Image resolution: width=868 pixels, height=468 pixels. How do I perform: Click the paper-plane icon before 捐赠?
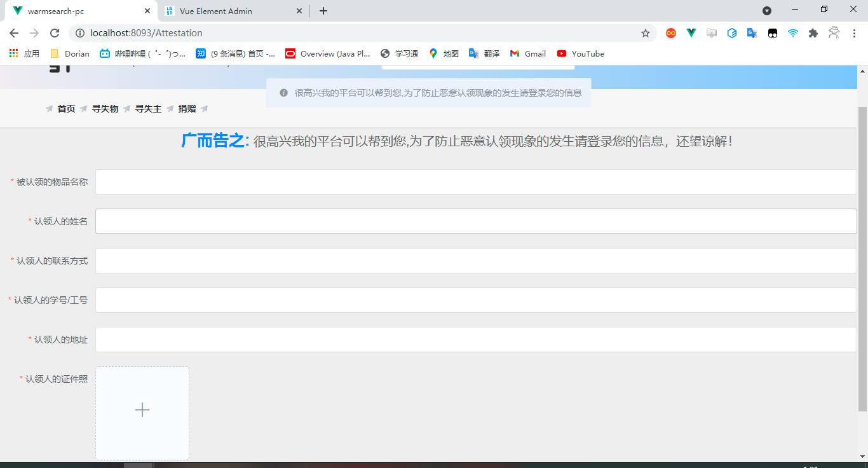point(170,109)
